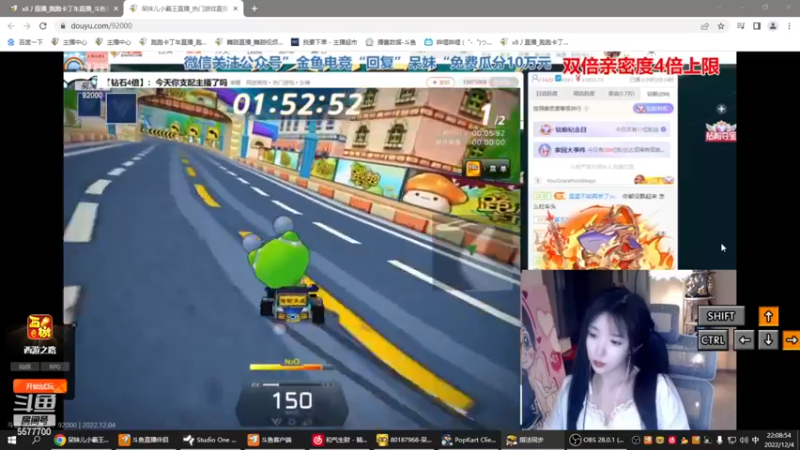The height and width of the screenshot is (450, 800).
Task: Switch to OBS 28.0.1 in the taskbar
Action: pyautogui.click(x=597, y=440)
